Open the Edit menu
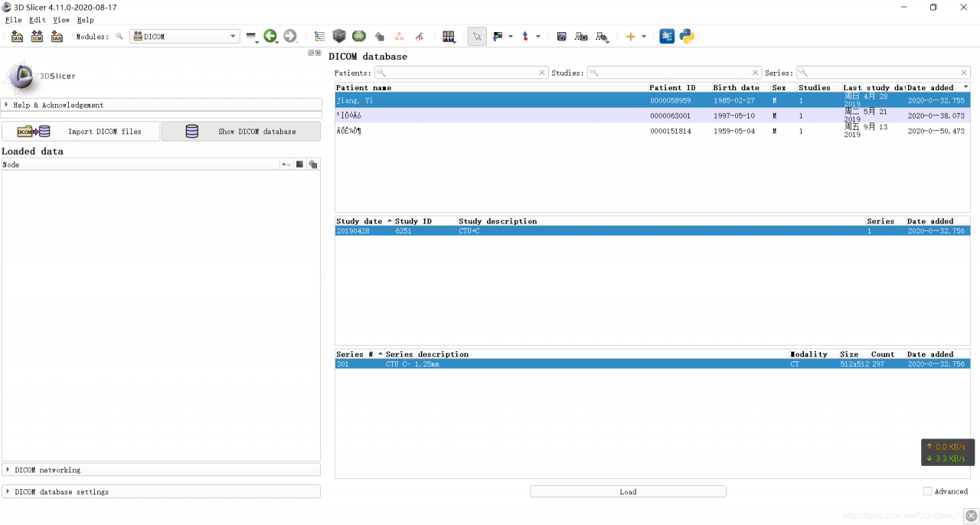The image size is (980, 525). (38, 20)
